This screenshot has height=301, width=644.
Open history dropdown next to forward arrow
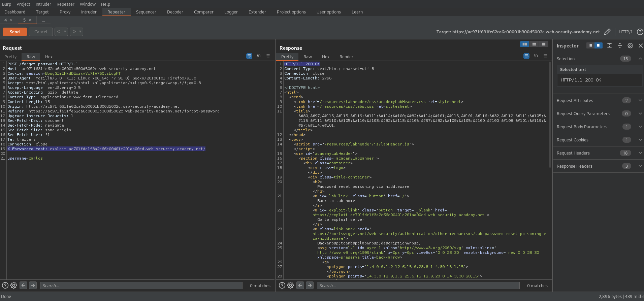point(80,32)
